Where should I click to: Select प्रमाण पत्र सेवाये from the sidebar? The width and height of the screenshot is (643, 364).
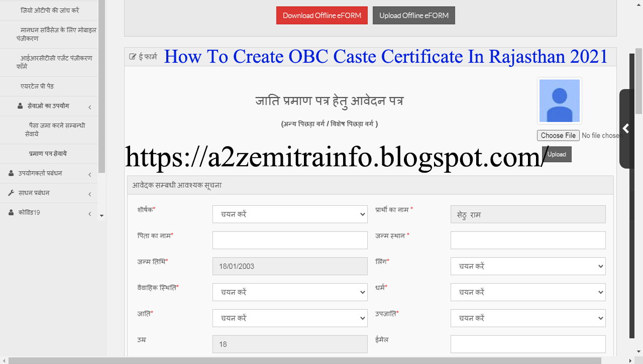pos(49,154)
